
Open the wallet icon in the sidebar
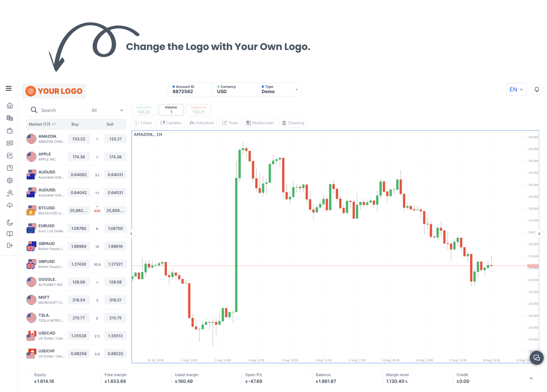click(x=10, y=131)
